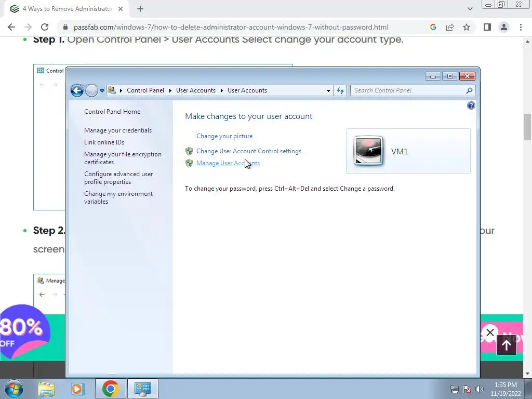Close the promo banner with X button
Viewport: 532px width, 399px height.
click(490, 332)
